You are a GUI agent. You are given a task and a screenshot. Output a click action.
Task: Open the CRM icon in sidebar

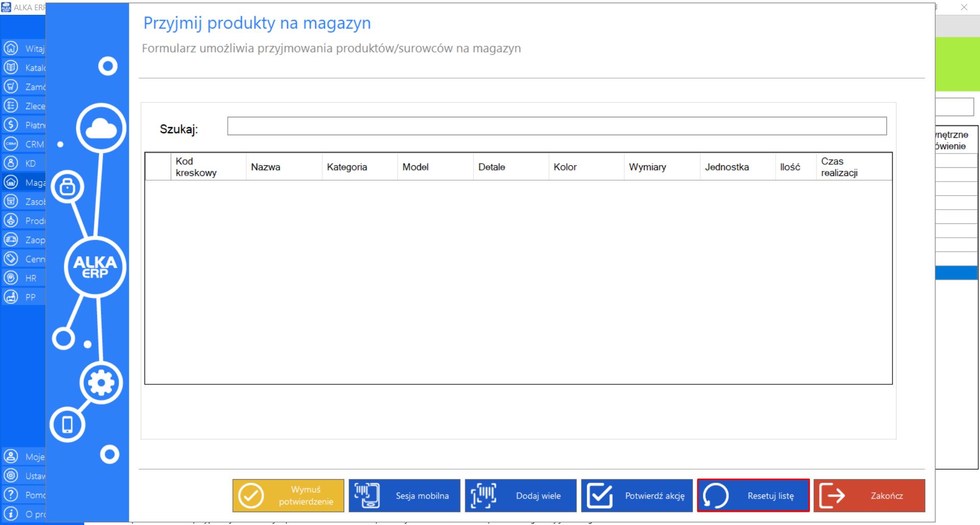pos(11,144)
